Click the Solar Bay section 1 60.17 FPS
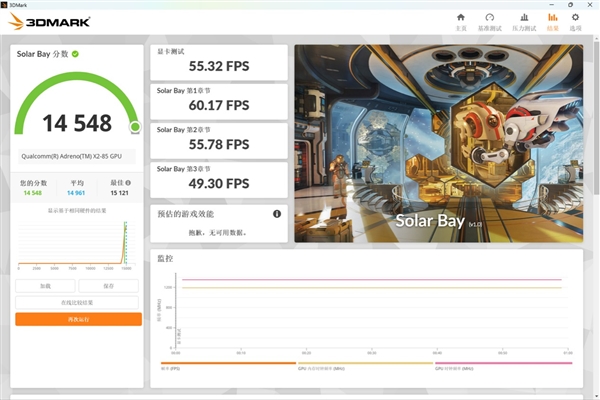This screenshot has height=400, width=600. coord(219,105)
